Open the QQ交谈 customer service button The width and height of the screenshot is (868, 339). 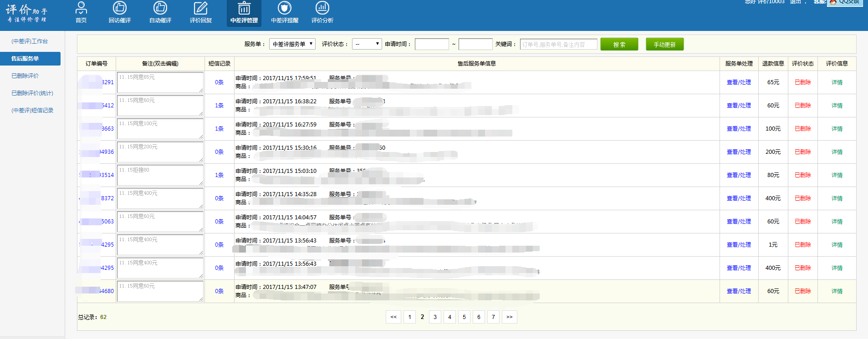point(845,2)
